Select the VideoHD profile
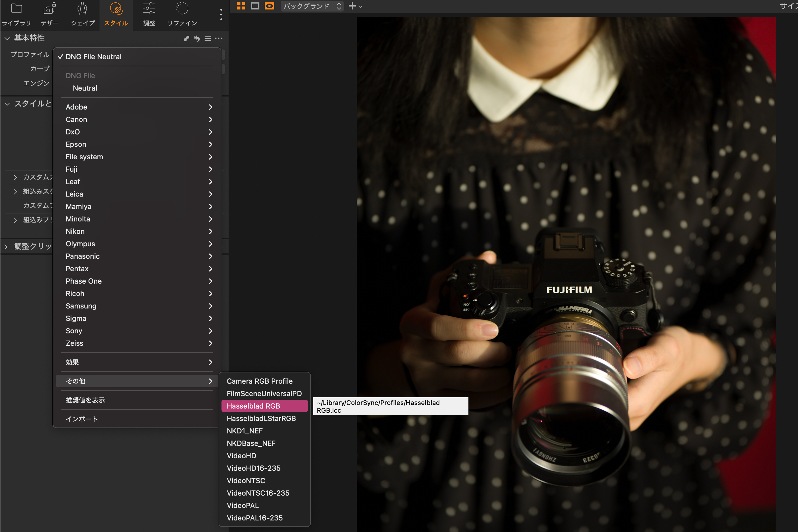 coord(265,456)
